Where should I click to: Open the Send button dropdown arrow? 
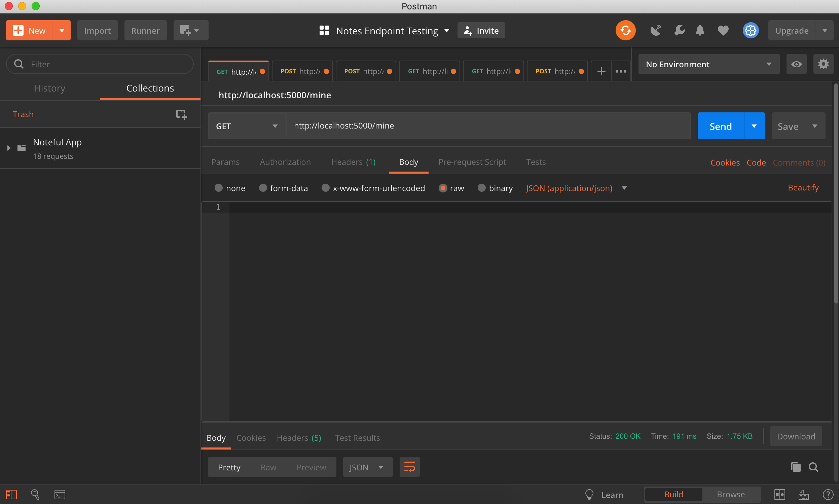coord(754,126)
